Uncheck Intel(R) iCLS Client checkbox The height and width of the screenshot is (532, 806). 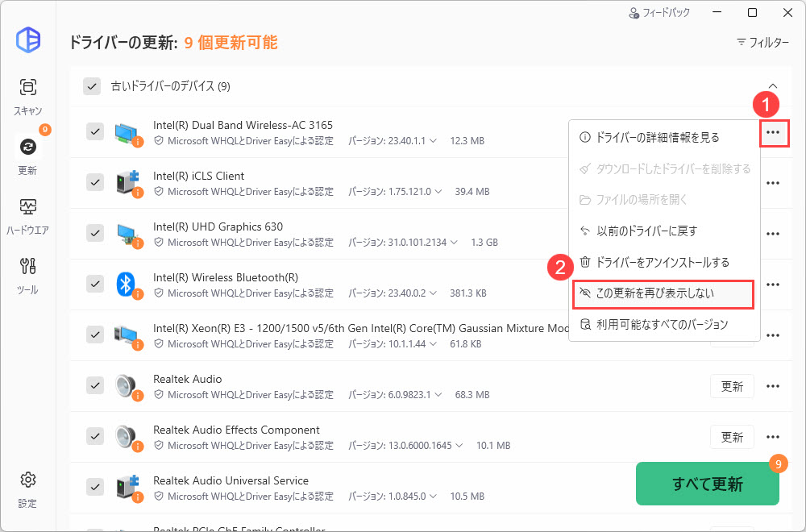(x=95, y=182)
